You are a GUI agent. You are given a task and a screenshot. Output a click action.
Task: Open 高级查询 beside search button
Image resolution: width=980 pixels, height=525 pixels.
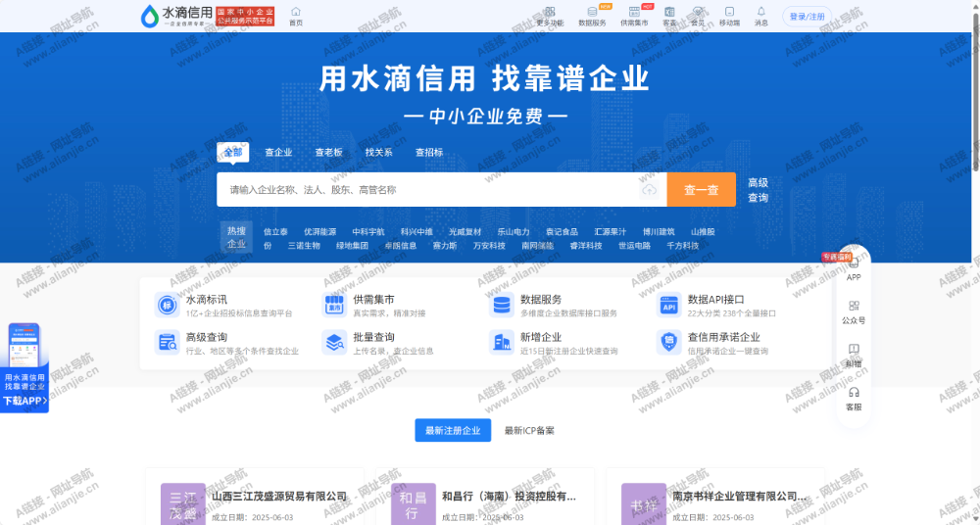click(759, 190)
